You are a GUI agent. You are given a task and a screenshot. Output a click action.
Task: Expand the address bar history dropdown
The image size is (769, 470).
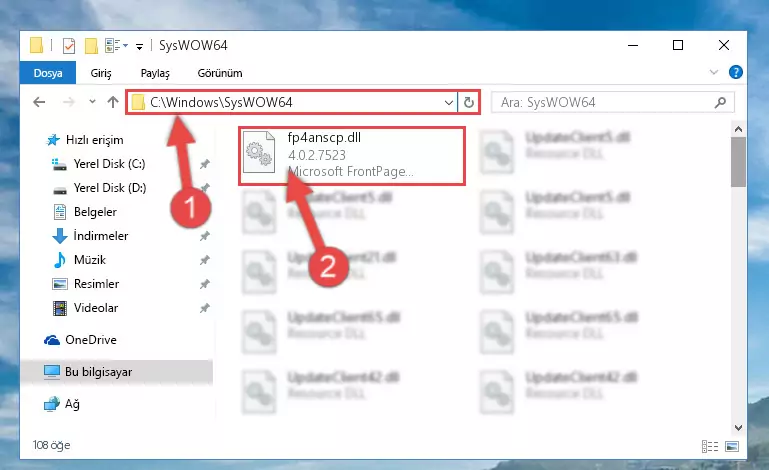coord(448,103)
